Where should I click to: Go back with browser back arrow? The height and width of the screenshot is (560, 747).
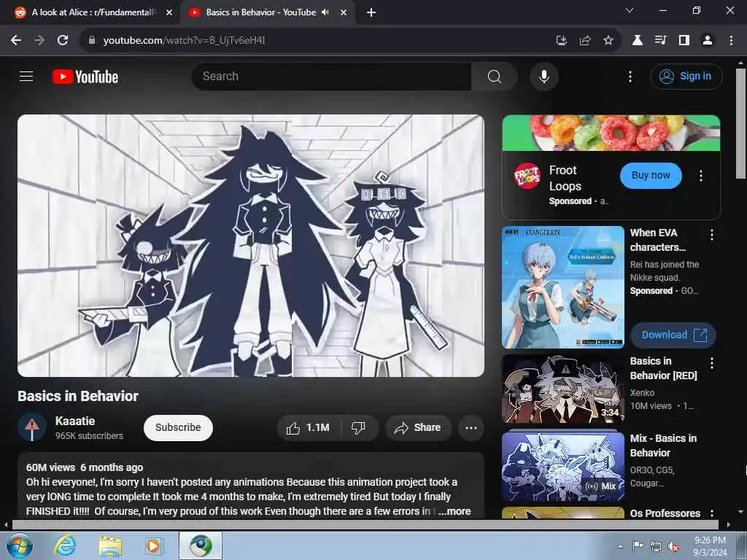(16, 41)
